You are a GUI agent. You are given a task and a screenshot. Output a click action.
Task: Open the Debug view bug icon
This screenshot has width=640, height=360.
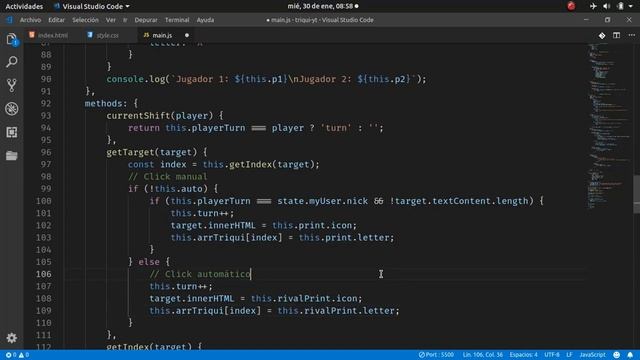(11, 109)
